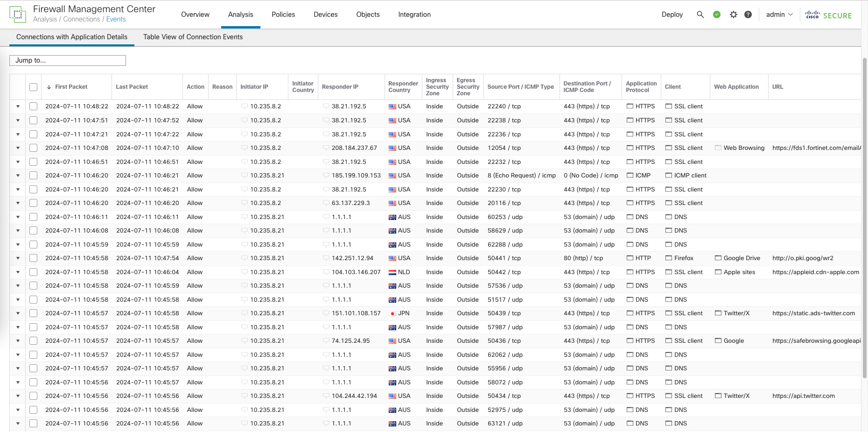
Task: Check the row for the 10:48:22 connection
Action: coord(33,106)
